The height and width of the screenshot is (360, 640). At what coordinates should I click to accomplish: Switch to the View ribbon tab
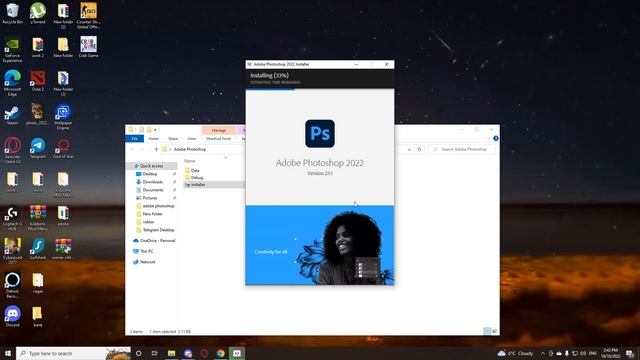coord(191,139)
